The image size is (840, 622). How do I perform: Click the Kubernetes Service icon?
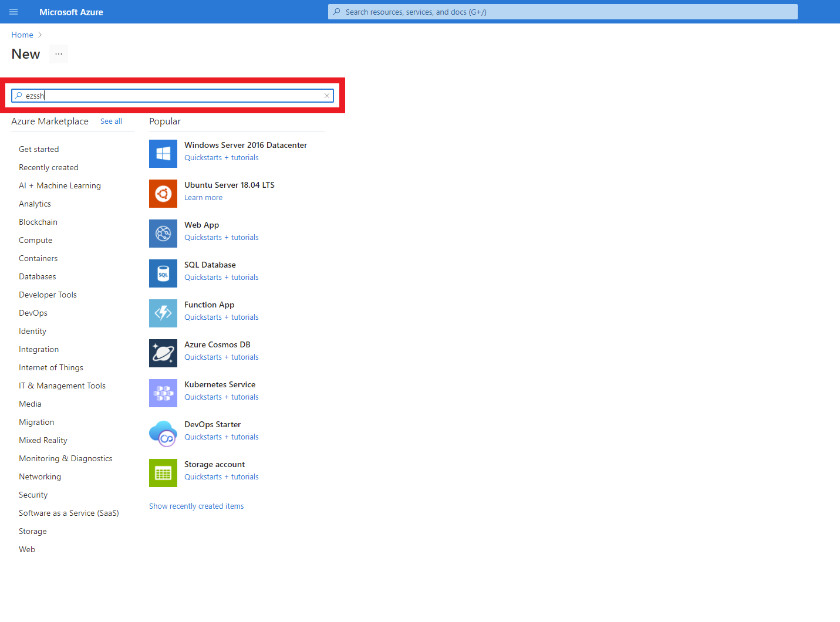point(163,393)
